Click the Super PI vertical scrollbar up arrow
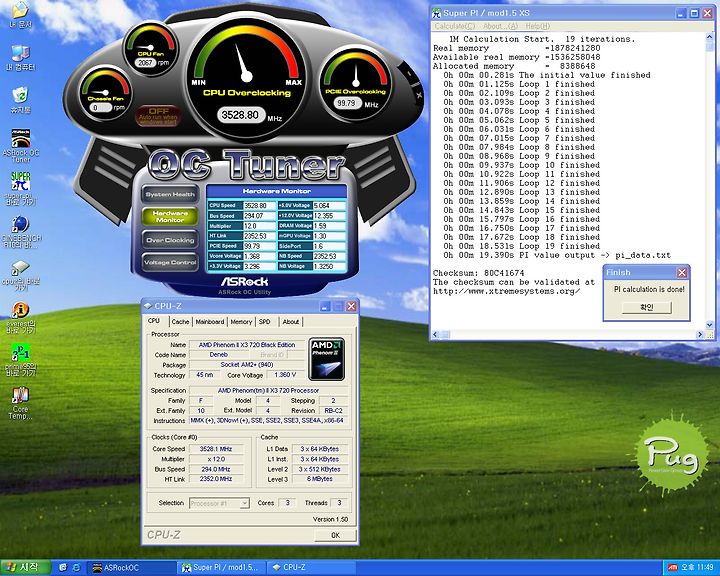The width and height of the screenshot is (720, 576). pyautogui.click(x=710, y=36)
